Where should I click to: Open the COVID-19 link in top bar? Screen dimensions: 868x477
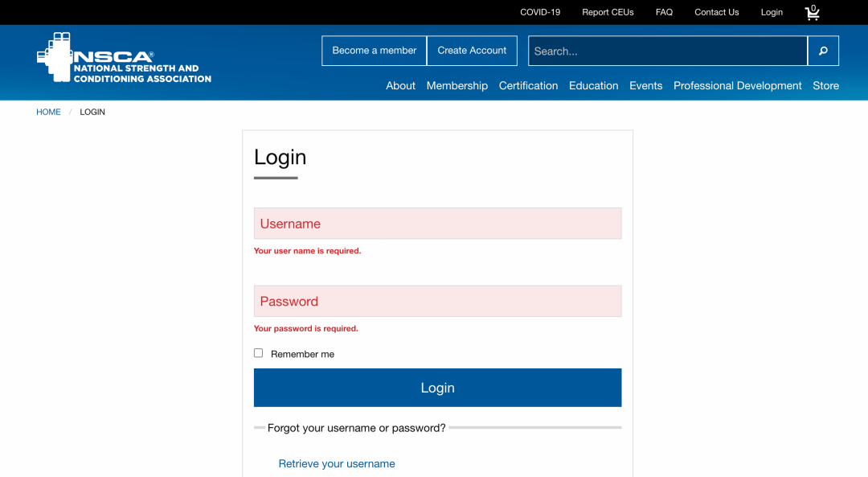(x=540, y=12)
